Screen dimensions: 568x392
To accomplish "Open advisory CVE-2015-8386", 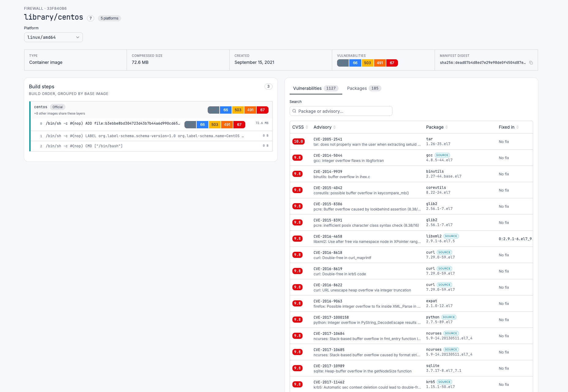I will (x=328, y=204).
